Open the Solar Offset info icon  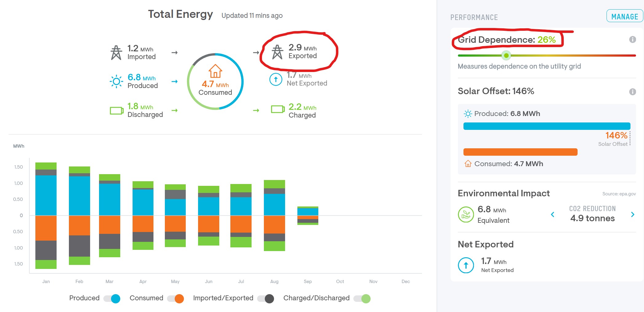(633, 91)
